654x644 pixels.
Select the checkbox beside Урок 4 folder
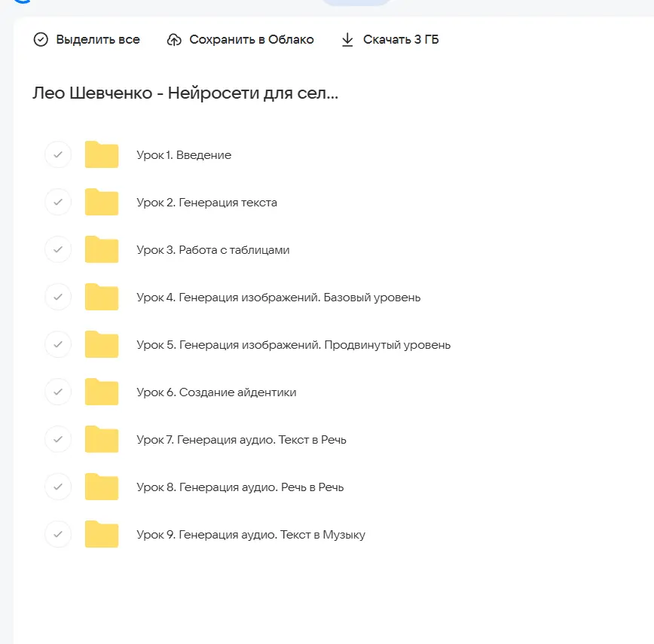point(58,298)
